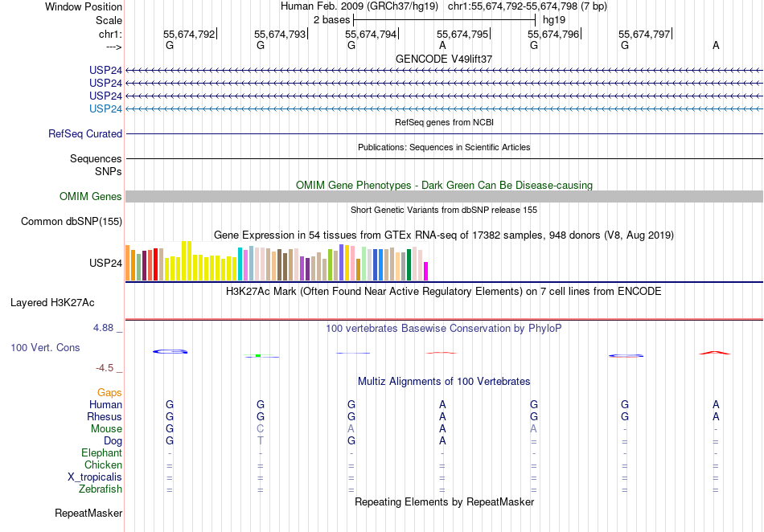Click the green-marked PhyloP glyph at second base
The height and width of the screenshot is (532, 764).
[259, 355]
